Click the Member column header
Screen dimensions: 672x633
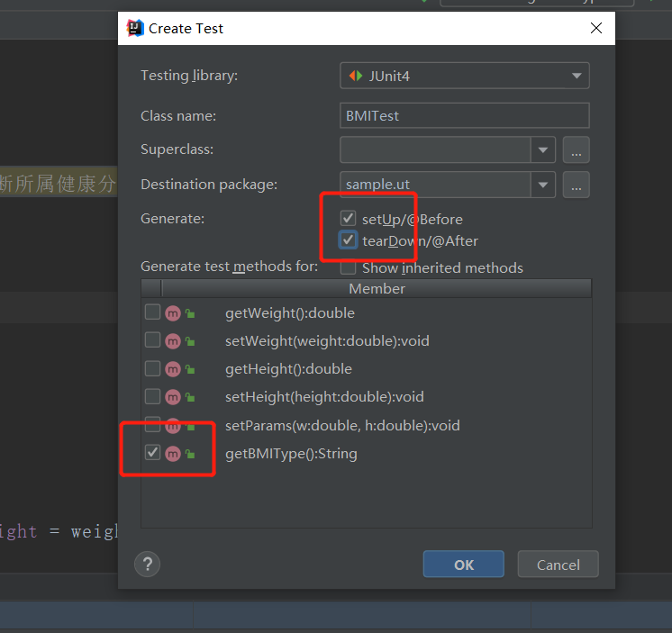click(x=377, y=288)
